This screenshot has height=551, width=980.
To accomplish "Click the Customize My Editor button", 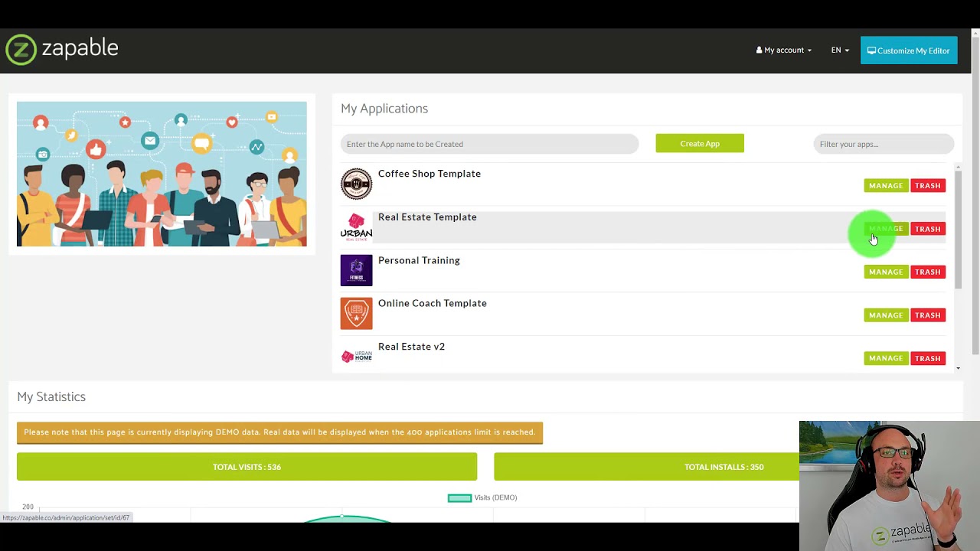I will pos(909,51).
